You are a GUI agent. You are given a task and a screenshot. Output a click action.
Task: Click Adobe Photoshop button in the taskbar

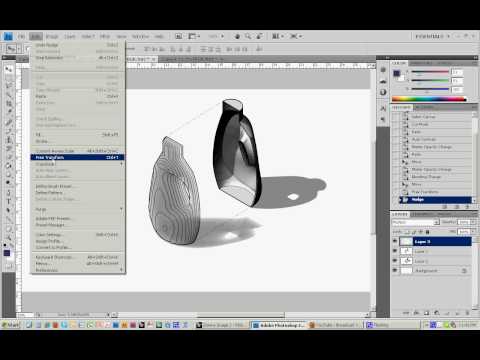click(279, 324)
